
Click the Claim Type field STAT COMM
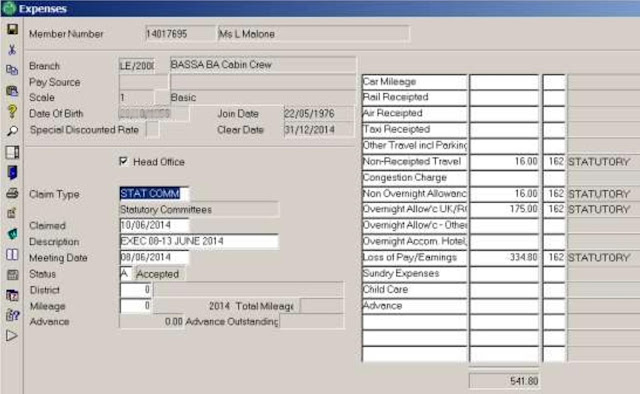[x=154, y=194]
